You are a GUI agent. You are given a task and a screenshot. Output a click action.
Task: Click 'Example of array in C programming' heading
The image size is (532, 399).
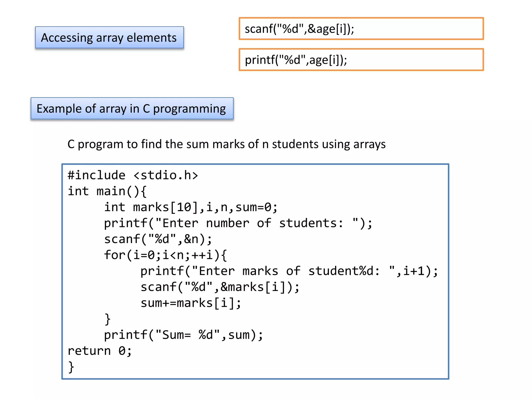(x=132, y=109)
